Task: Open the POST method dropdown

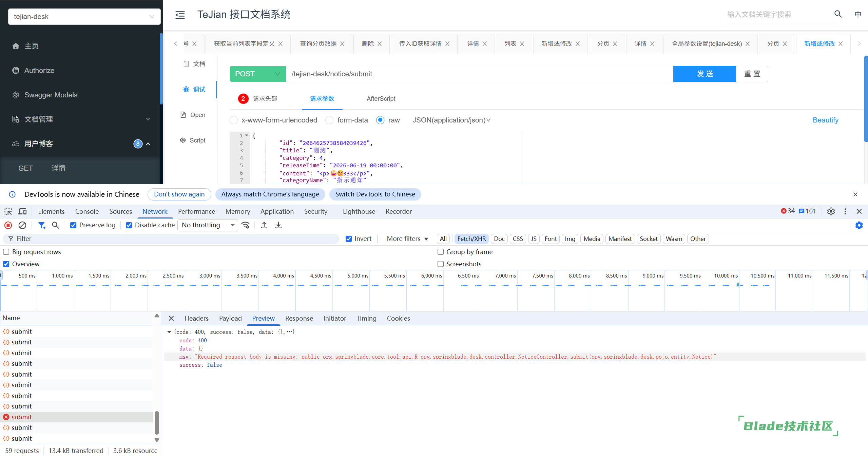Action: pyautogui.click(x=258, y=74)
